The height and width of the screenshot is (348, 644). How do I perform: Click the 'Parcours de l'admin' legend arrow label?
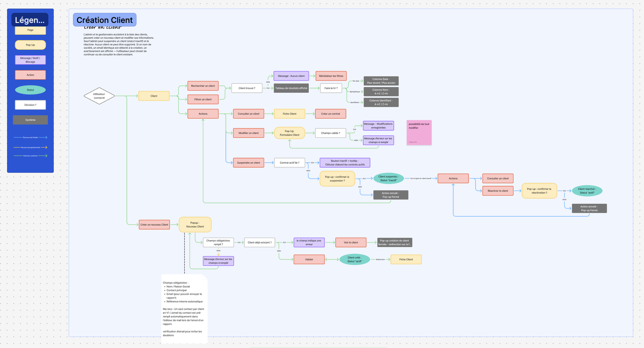pos(30,137)
